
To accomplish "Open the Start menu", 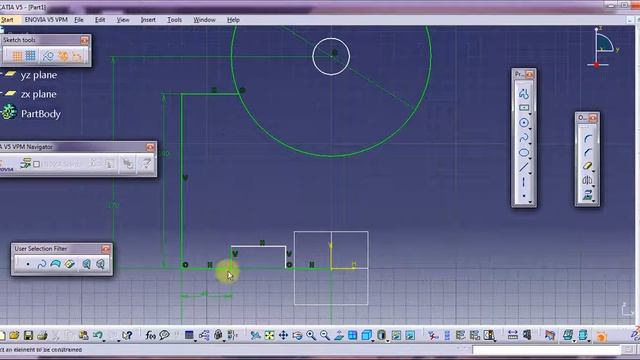I will [x=7, y=20].
